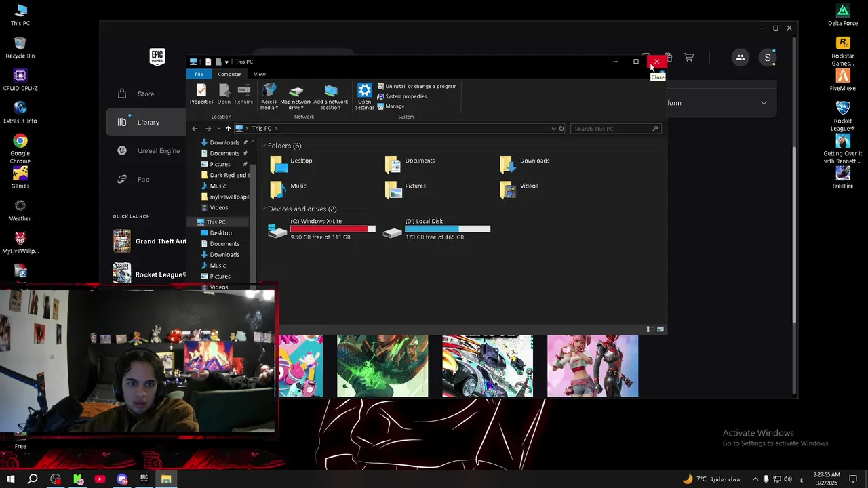Select the Desktop folder in Folders group

point(292,163)
